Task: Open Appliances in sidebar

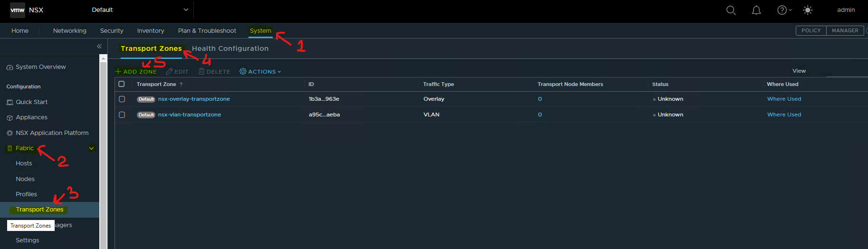Action: click(31, 117)
